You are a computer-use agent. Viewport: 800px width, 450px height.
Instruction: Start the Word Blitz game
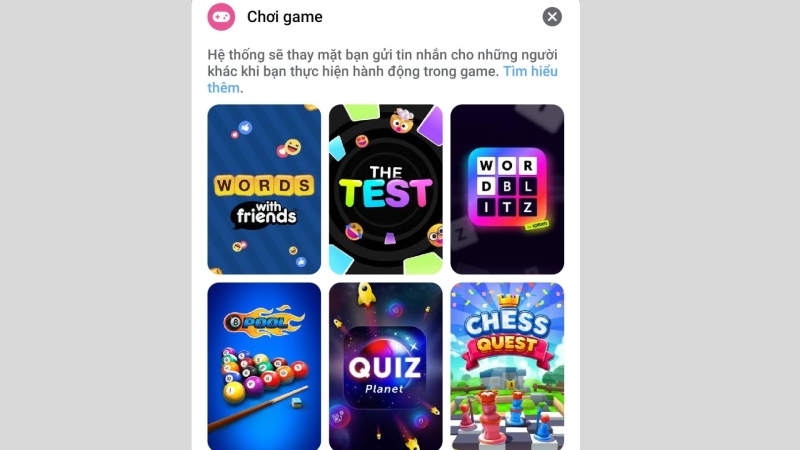click(507, 189)
